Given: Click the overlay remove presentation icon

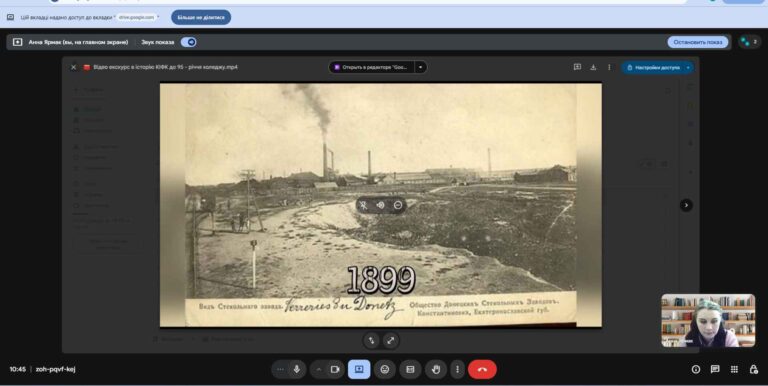Looking at the screenshot, I should tap(398, 205).
